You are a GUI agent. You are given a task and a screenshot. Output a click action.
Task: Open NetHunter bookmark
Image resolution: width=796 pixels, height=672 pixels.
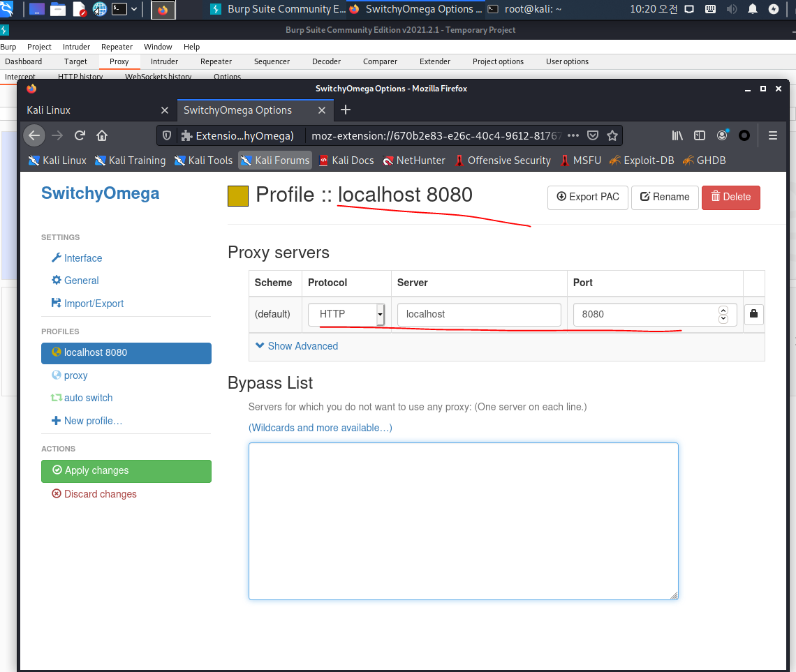click(414, 160)
